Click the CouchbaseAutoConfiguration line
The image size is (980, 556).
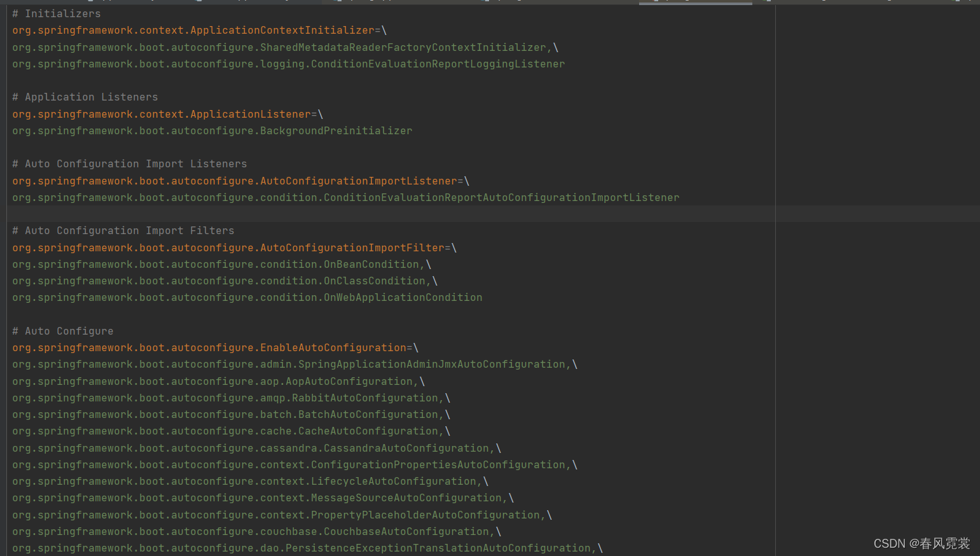pyautogui.click(x=257, y=531)
